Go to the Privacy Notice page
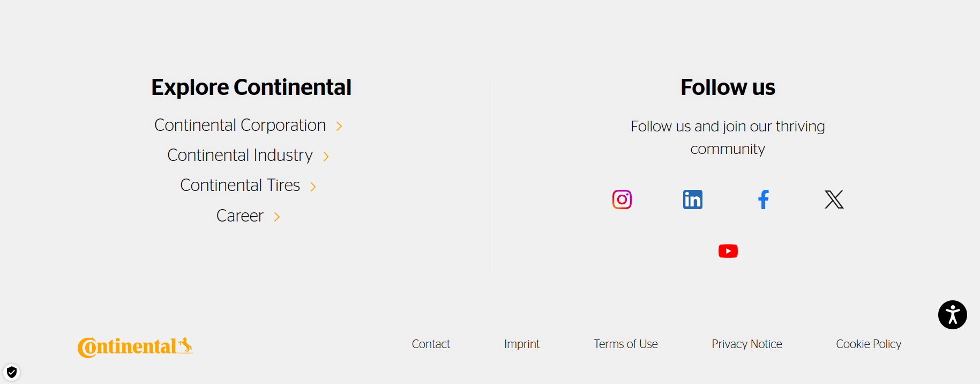This screenshot has height=384, width=980. pyautogui.click(x=746, y=344)
